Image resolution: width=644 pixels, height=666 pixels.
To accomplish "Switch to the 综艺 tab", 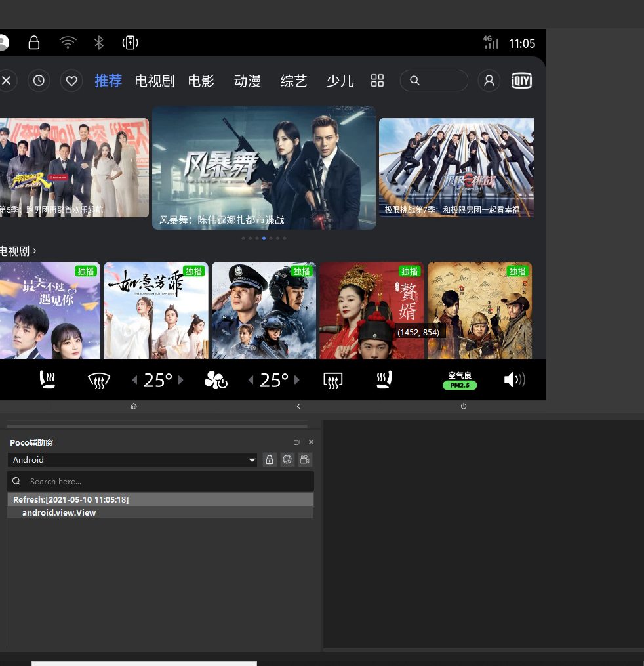I will click(293, 81).
